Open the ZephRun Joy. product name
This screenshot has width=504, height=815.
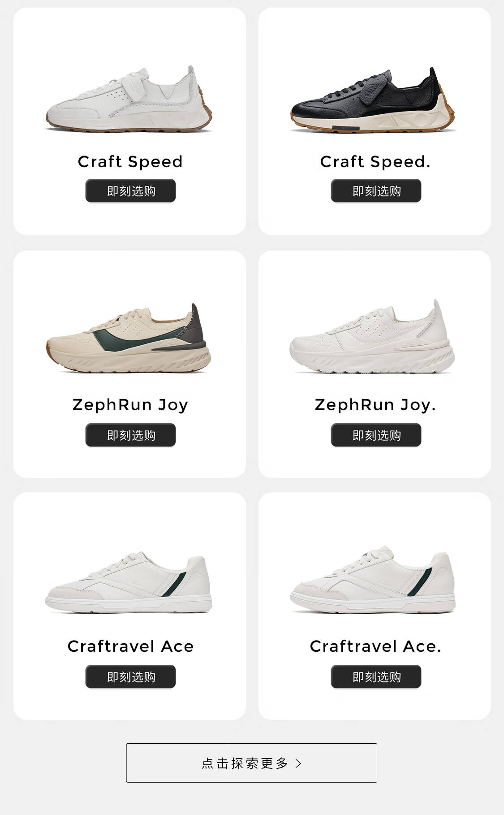click(x=375, y=405)
